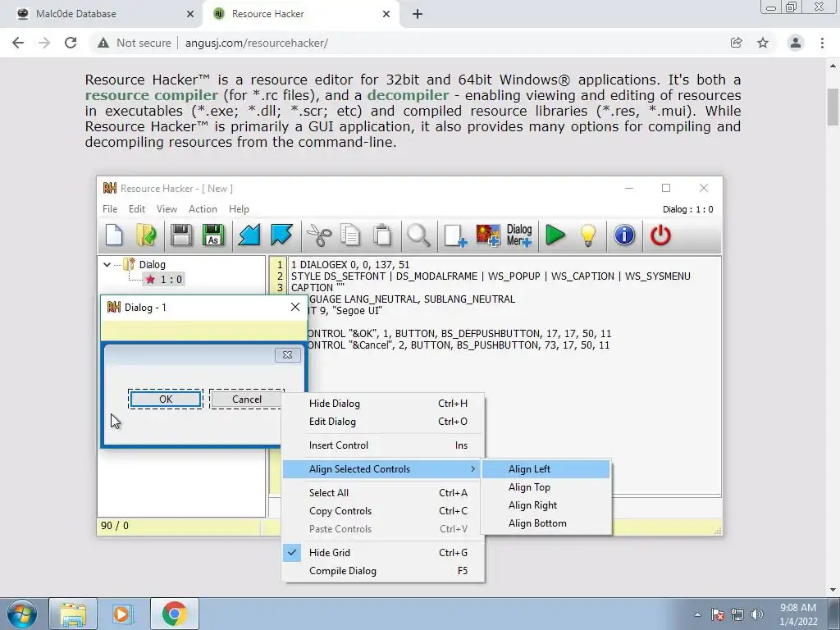Open the File menu
This screenshot has width=840, height=630.
(110, 209)
